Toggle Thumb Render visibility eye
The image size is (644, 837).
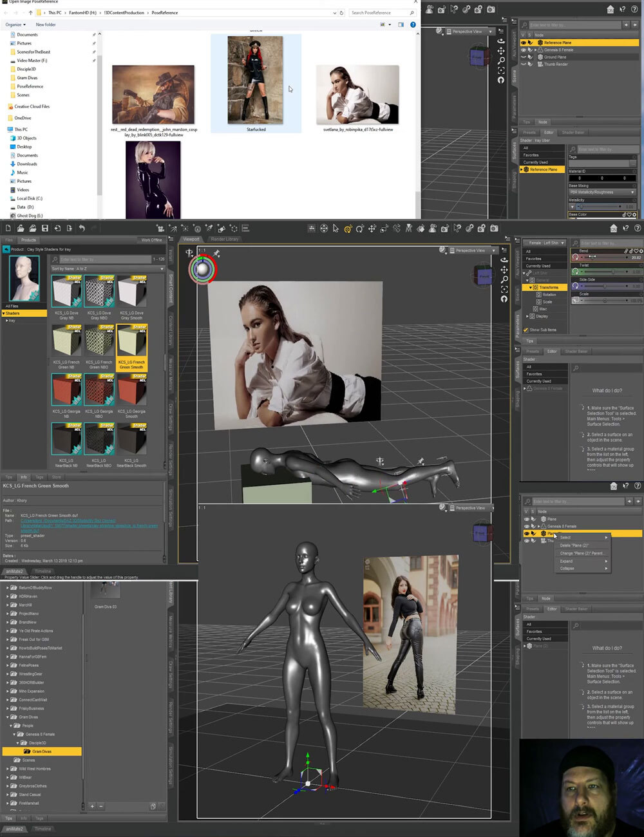coord(524,64)
